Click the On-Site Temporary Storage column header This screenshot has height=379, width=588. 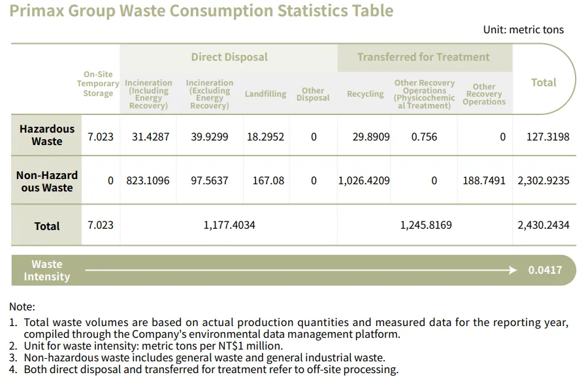[x=98, y=84]
